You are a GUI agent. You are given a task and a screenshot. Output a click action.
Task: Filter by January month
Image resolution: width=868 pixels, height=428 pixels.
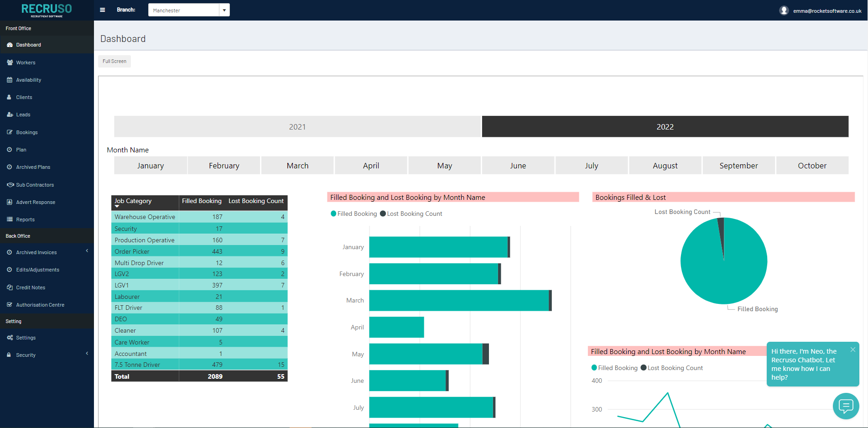coord(151,165)
